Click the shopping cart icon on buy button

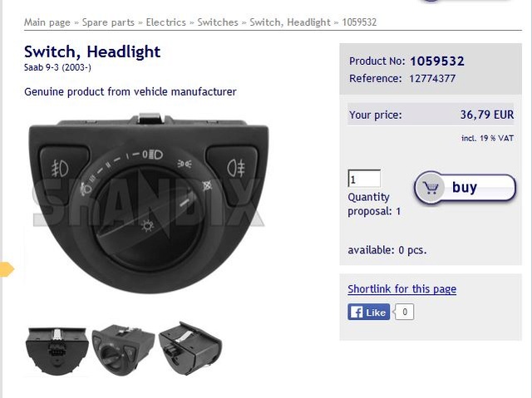click(431, 188)
